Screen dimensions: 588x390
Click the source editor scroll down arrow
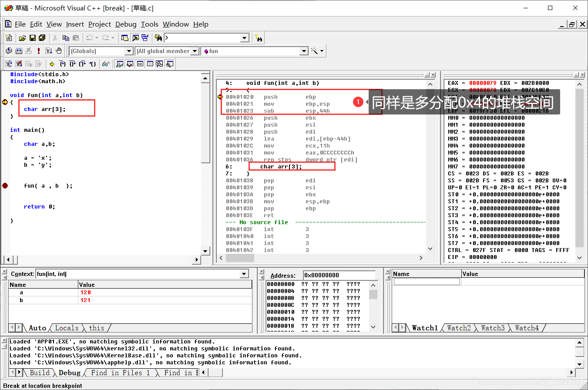pyautogui.click(x=205, y=251)
